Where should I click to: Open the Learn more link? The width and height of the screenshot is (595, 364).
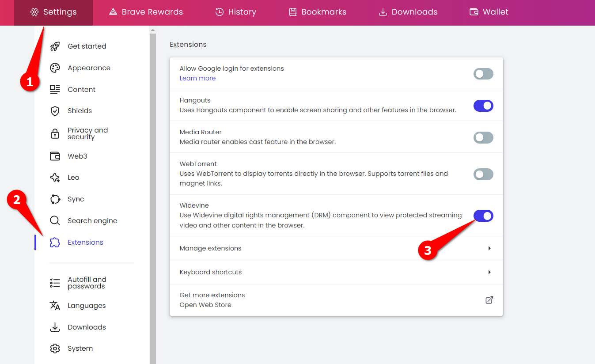pos(197,78)
